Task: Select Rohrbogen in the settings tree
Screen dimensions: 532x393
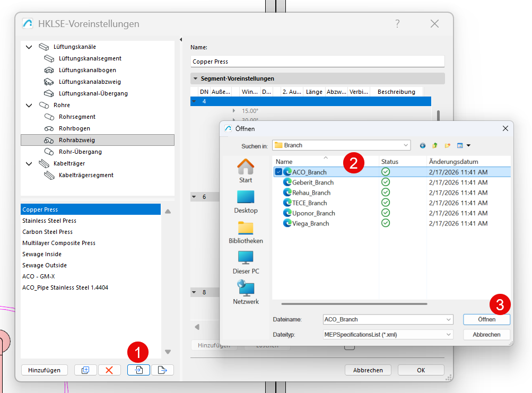Action: click(74, 128)
